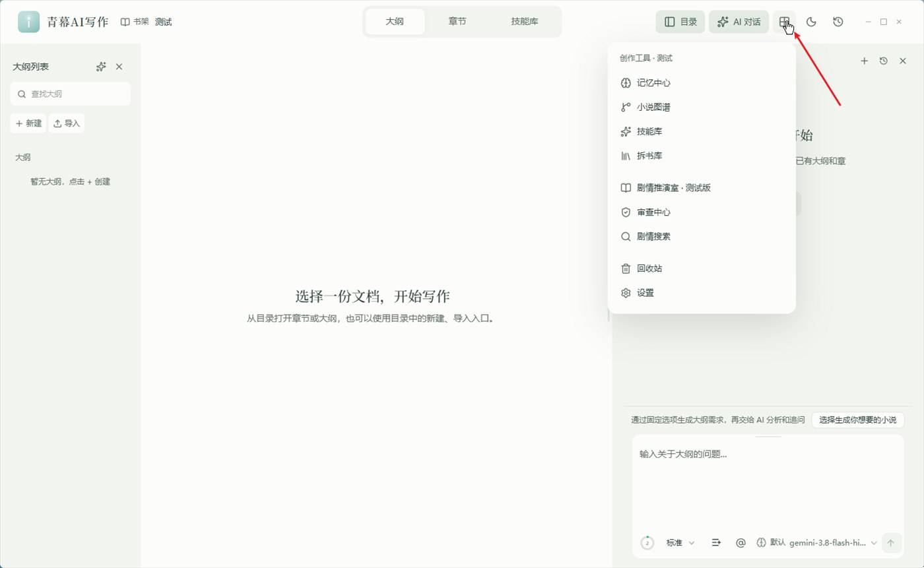Screen dimensions: 924x568
Task: Switch to the 大纲 tab
Action: click(395, 21)
